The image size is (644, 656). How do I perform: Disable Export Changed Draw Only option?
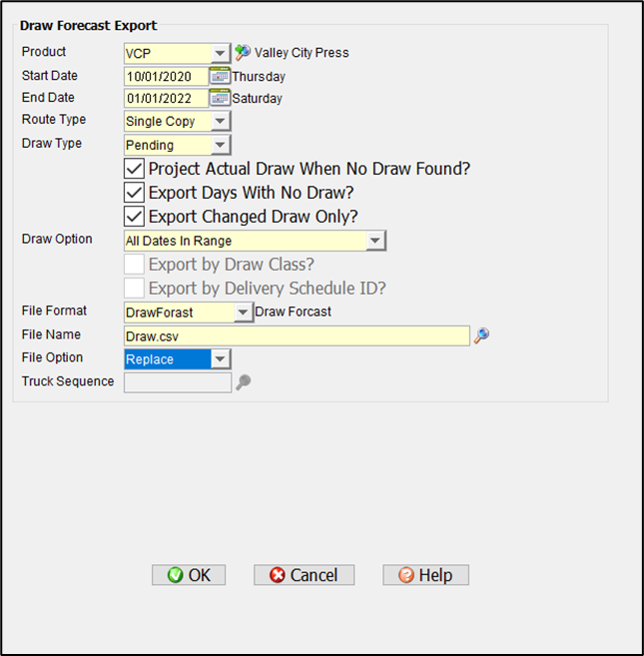[135, 217]
